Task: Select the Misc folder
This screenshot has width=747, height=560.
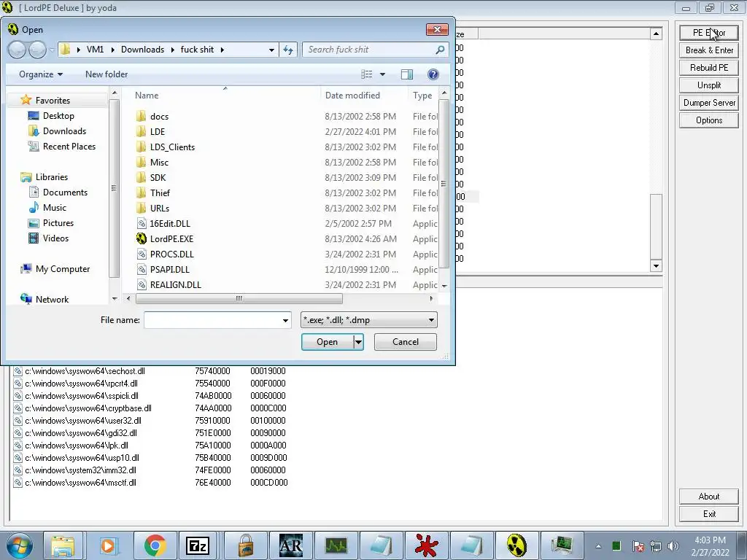Action: point(159,163)
